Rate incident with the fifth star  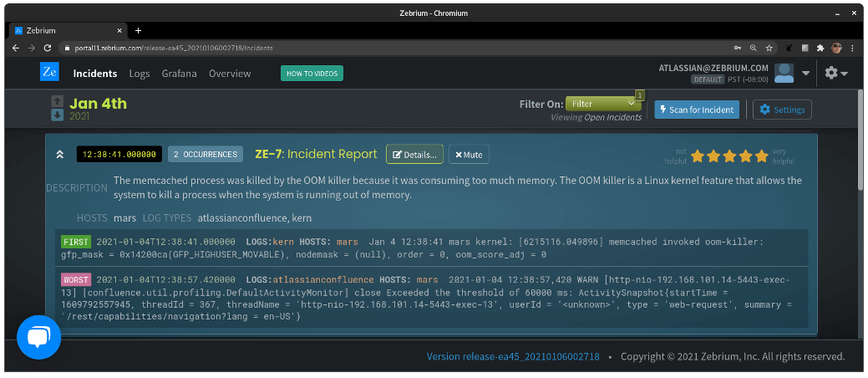click(x=762, y=156)
